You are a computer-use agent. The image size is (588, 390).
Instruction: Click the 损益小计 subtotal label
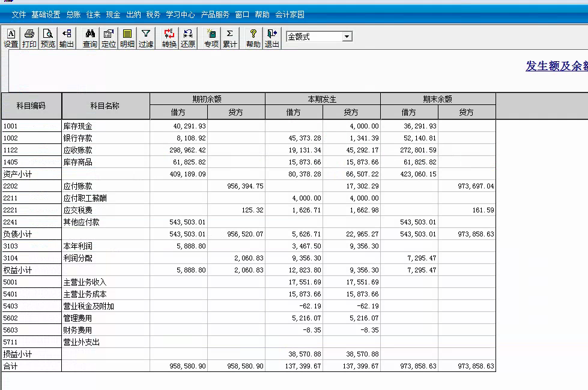[x=17, y=354]
